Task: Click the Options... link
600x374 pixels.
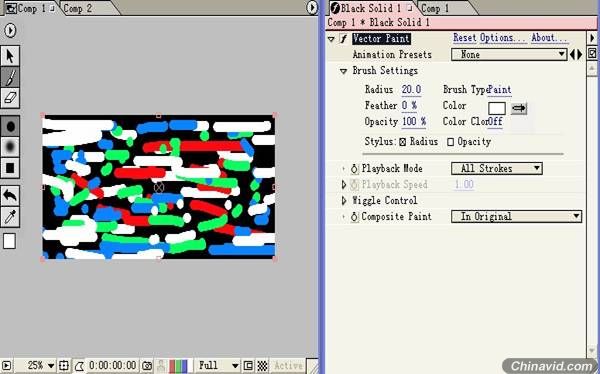Action: pos(503,38)
